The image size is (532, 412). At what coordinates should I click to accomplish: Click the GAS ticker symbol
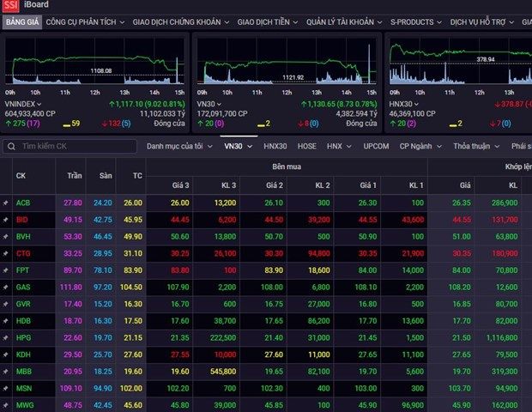point(23,287)
